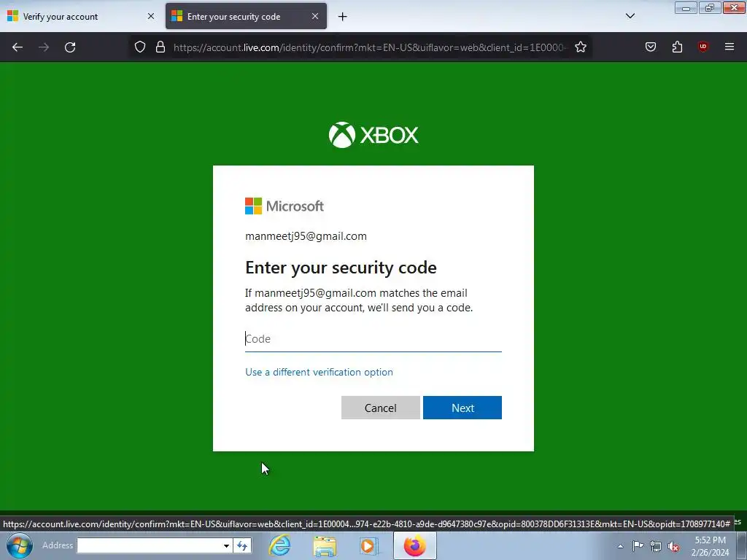Switch to Verify your account tab

[81, 16]
